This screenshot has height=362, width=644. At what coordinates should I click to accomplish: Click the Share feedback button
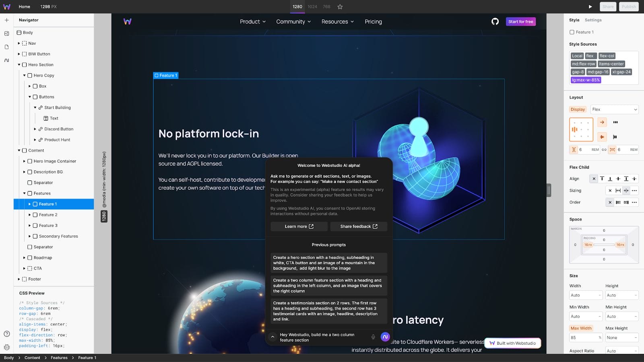359,226
